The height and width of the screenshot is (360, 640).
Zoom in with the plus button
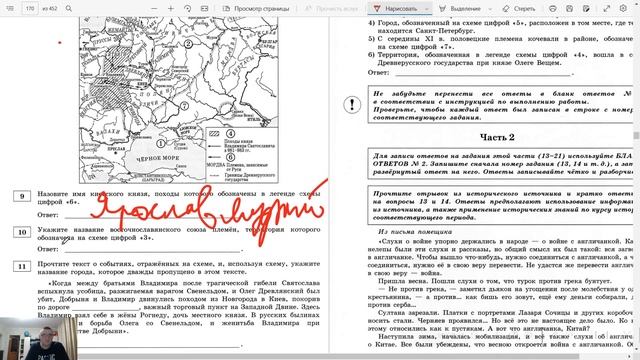coord(171,9)
